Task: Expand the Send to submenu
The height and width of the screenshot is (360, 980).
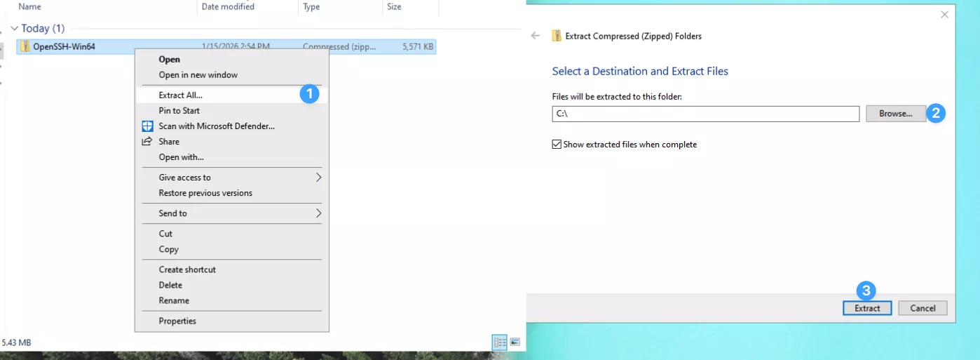Action: 318,213
